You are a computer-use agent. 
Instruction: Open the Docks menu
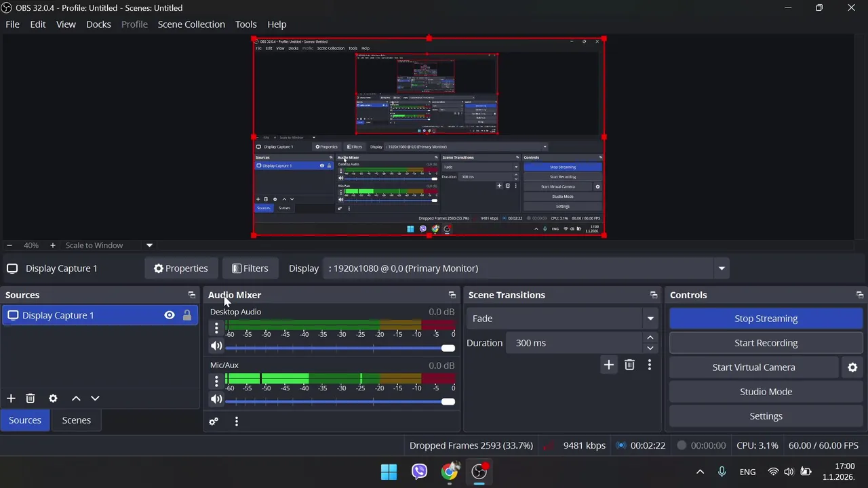tap(98, 24)
